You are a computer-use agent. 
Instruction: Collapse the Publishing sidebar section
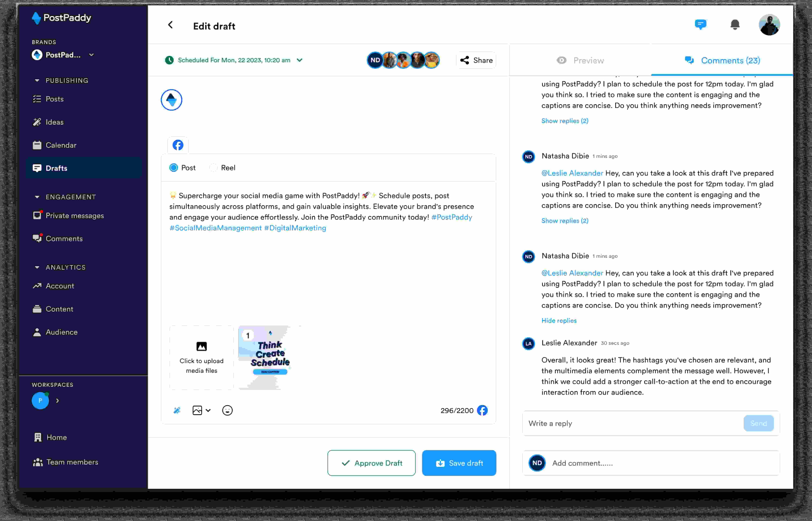point(37,81)
